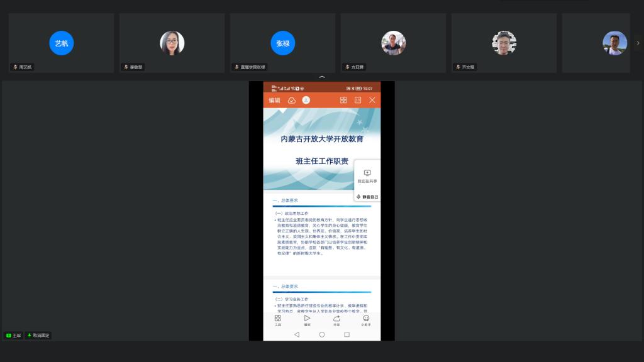Click the heading (一) 政治思想工作

292,214
